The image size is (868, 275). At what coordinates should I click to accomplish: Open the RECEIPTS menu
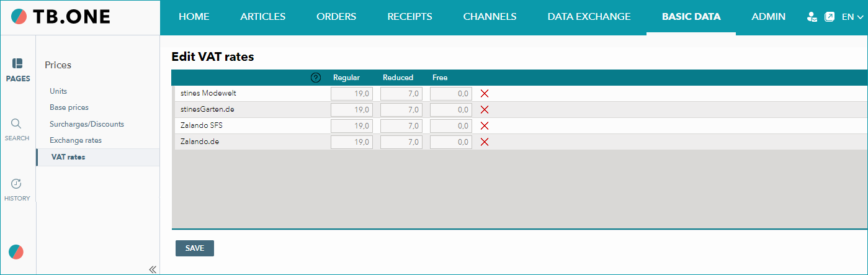pos(409,17)
